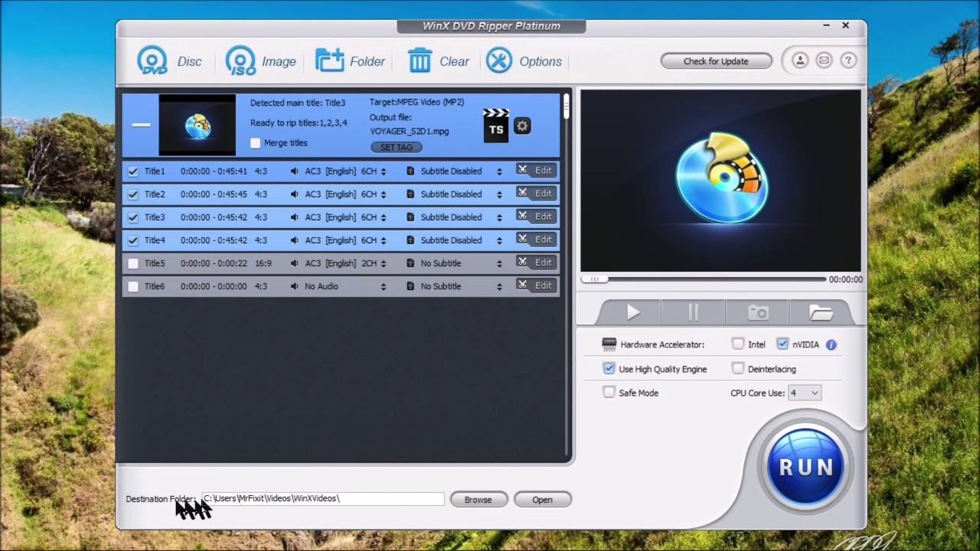Click the subtitle icon on Title6 row
The width and height of the screenshot is (980, 551).
tap(410, 286)
